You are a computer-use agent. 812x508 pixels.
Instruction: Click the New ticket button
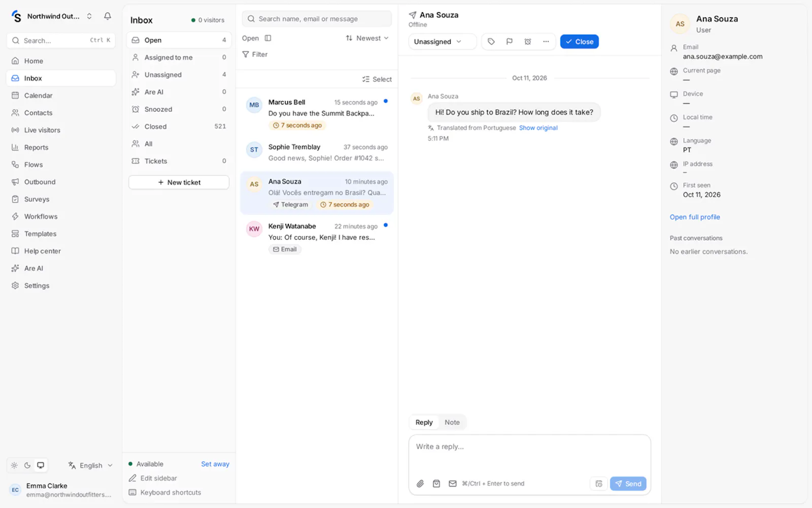pyautogui.click(x=179, y=182)
